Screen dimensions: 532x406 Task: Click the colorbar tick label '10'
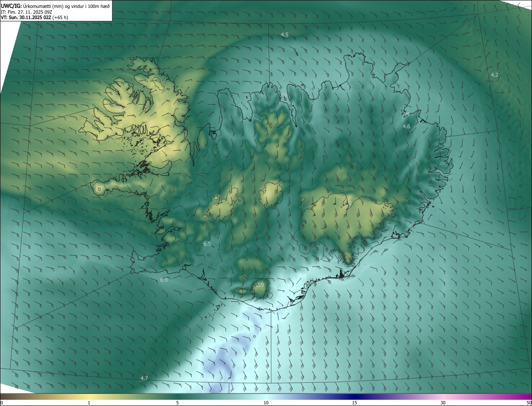coord(266,403)
